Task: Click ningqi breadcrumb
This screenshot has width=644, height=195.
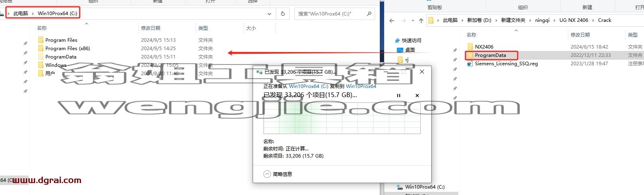Action: coord(542,20)
